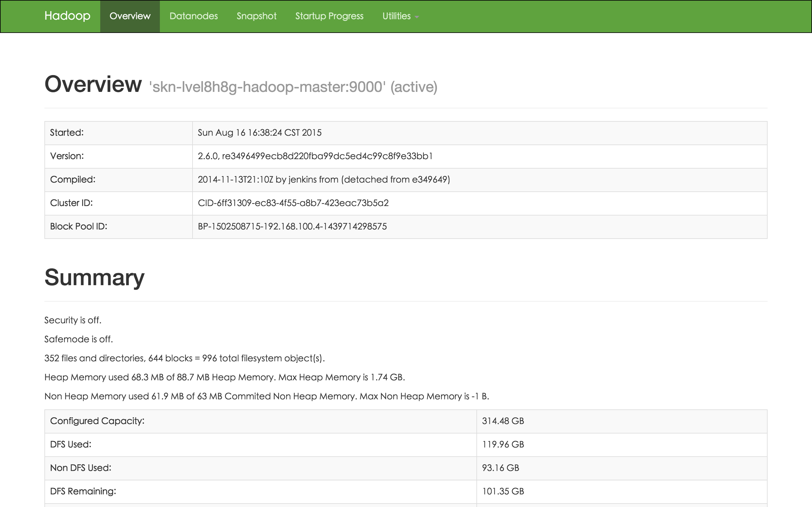The image size is (812, 507).
Task: Click the Version hash value cell
Action: [x=315, y=156]
